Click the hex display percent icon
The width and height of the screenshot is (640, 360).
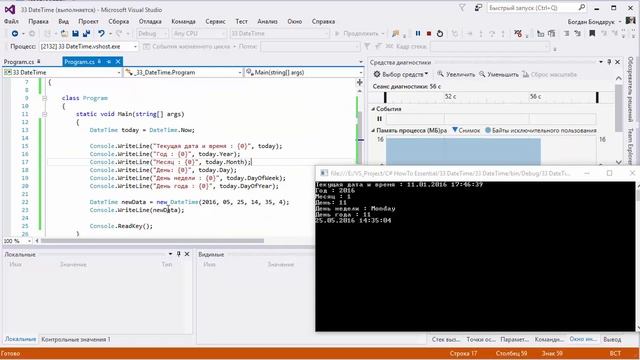(x=518, y=33)
